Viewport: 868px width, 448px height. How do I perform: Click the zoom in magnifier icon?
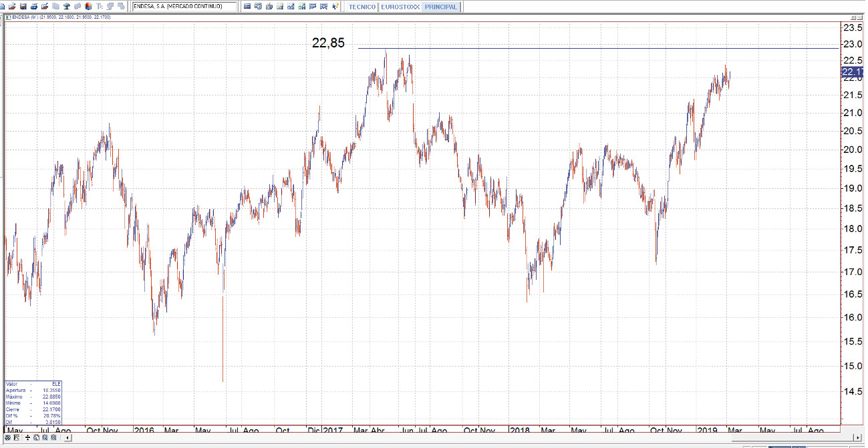point(45,437)
